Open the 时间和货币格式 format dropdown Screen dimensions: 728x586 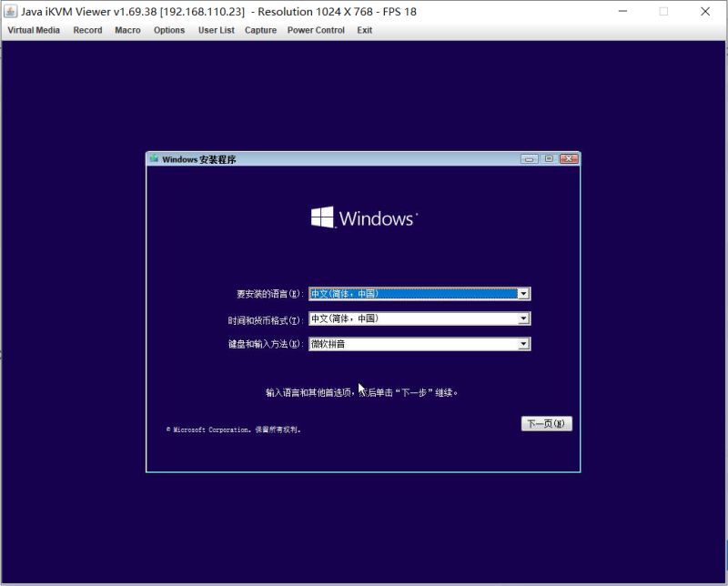tap(524, 318)
